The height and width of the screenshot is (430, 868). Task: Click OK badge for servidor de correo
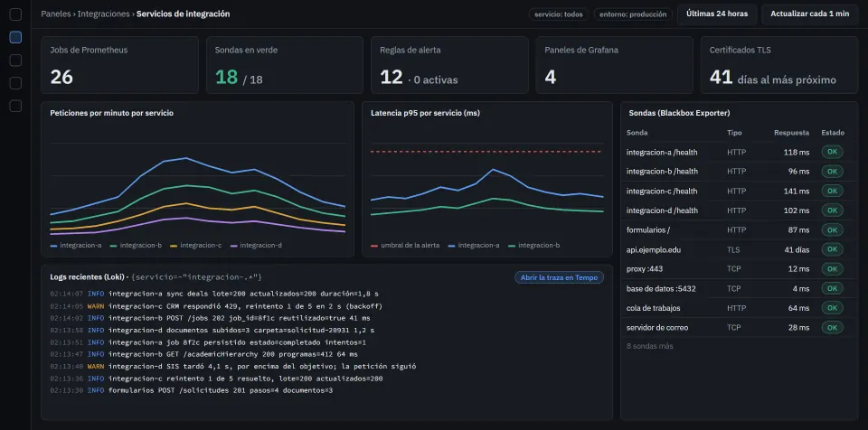point(832,328)
